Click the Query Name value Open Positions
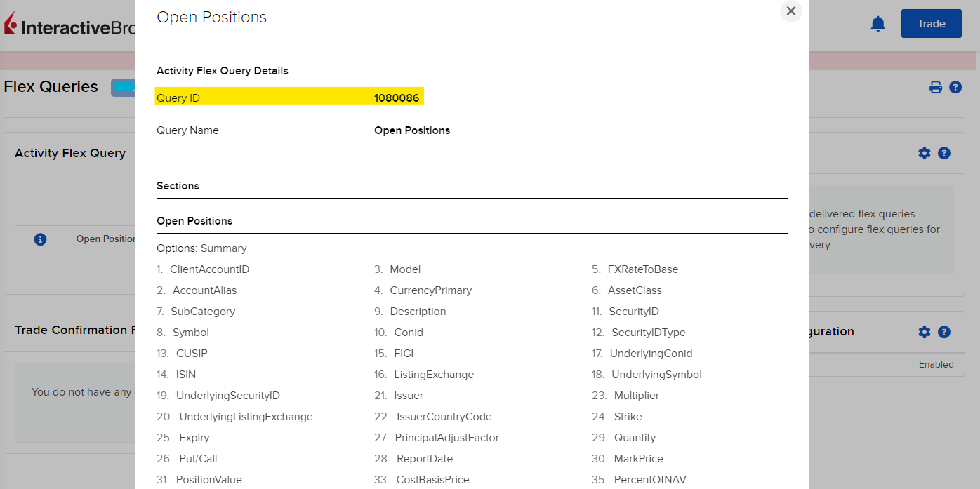Image resolution: width=980 pixels, height=489 pixels. [411, 130]
